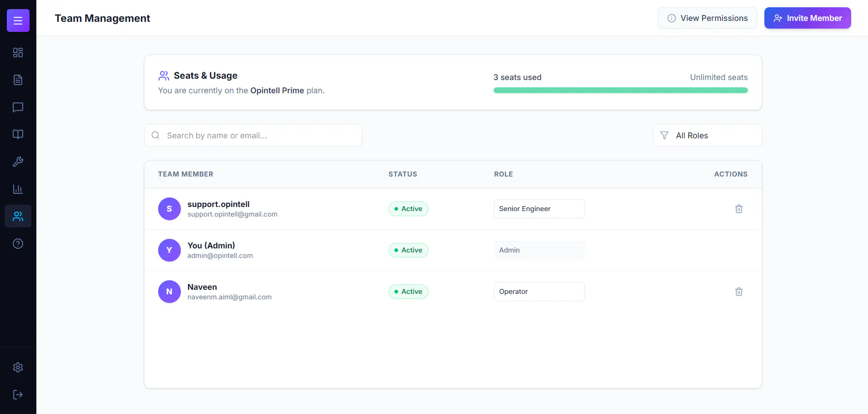Open the wrench tools icon in sidebar
Image resolution: width=868 pixels, height=414 pixels.
click(18, 162)
